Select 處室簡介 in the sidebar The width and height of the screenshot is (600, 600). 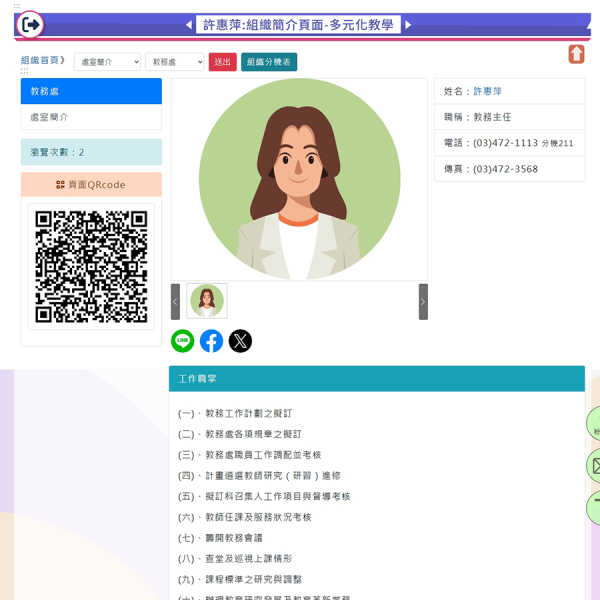tap(91, 117)
